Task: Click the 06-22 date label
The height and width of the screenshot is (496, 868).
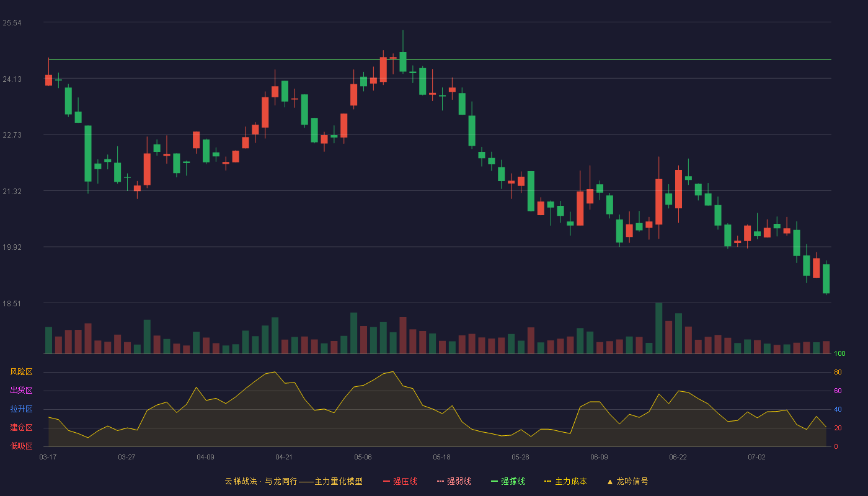Action: (x=678, y=457)
